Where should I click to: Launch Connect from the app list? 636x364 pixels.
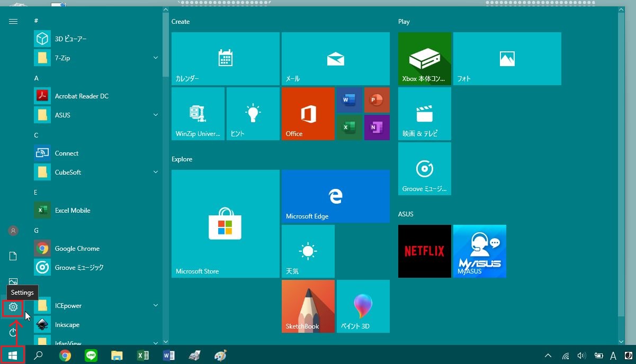coord(97,153)
